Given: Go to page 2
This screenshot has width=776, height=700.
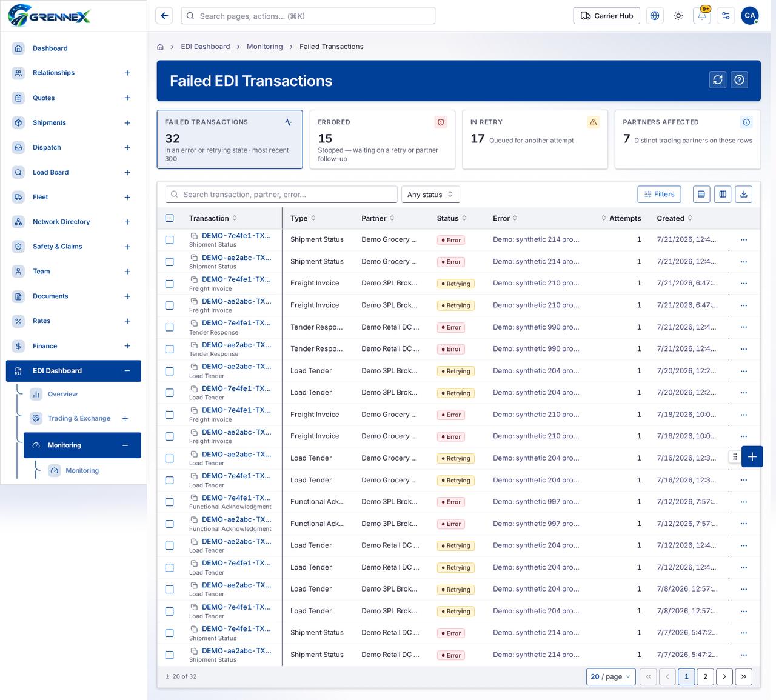Looking at the screenshot, I should tap(705, 676).
